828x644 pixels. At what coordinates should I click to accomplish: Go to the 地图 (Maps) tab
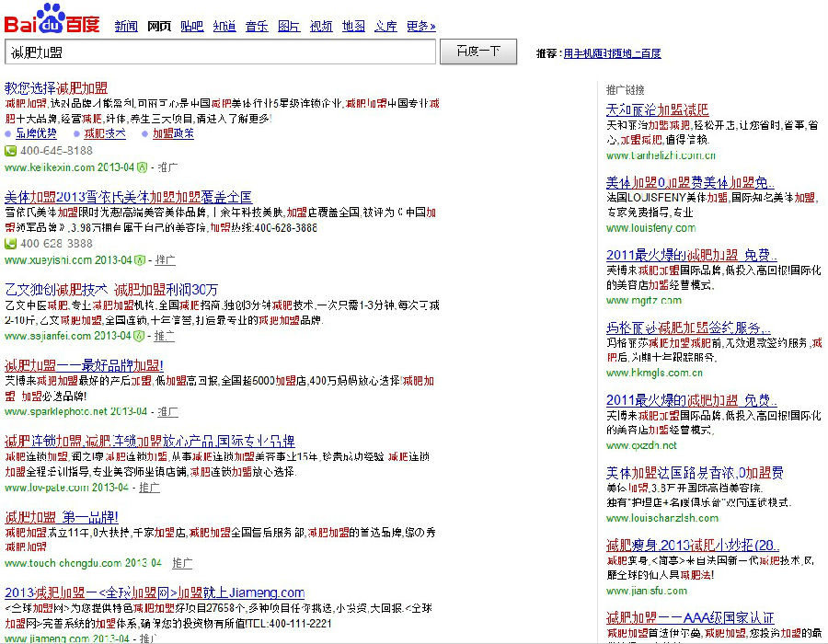353,26
